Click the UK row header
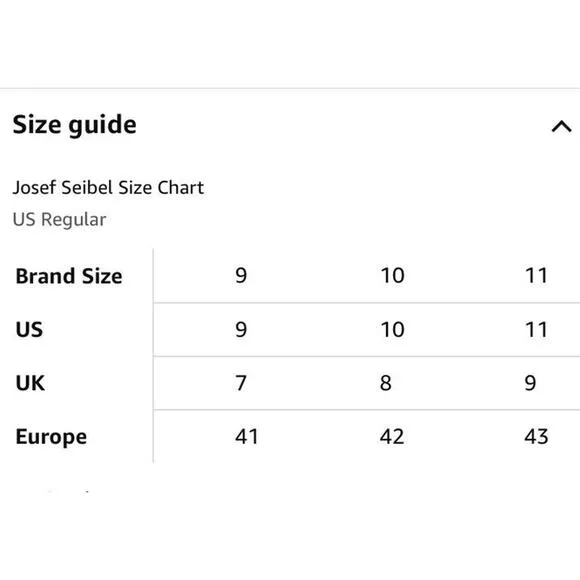Image resolution: width=580 pixels, height=580 pixels. pyautogui.click(x=30, y=382)
